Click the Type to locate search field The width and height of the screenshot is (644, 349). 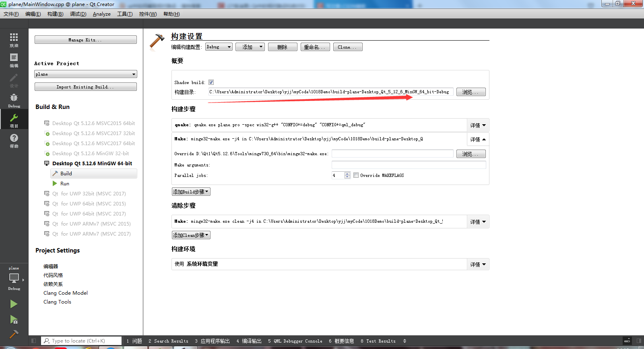[81, 341]
